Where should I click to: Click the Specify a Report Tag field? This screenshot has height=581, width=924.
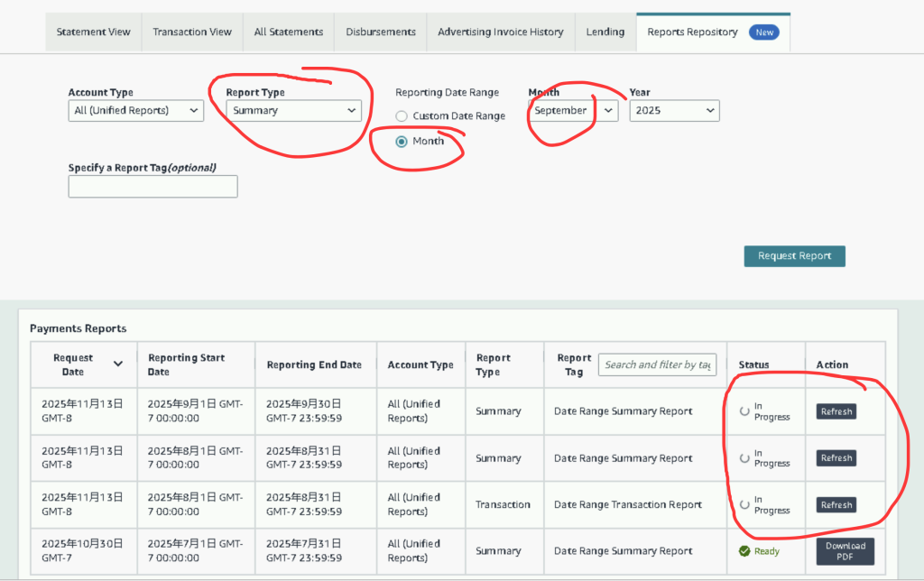tap(152, 187)
